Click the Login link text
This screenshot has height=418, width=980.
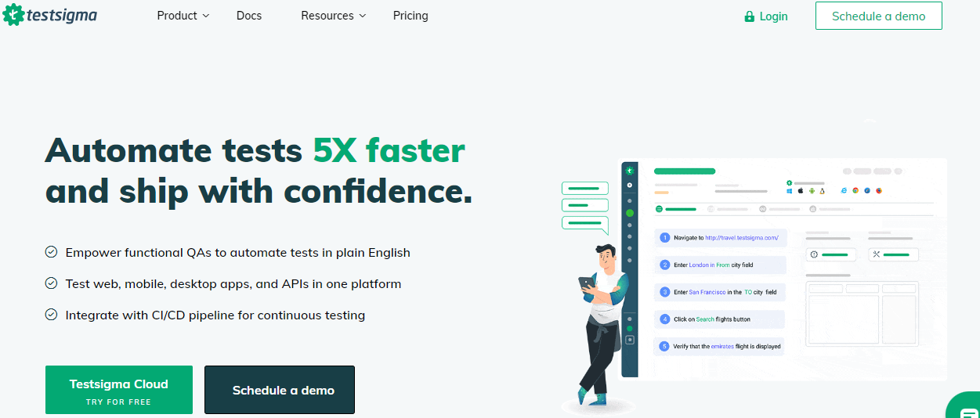[x=773, y=16]
